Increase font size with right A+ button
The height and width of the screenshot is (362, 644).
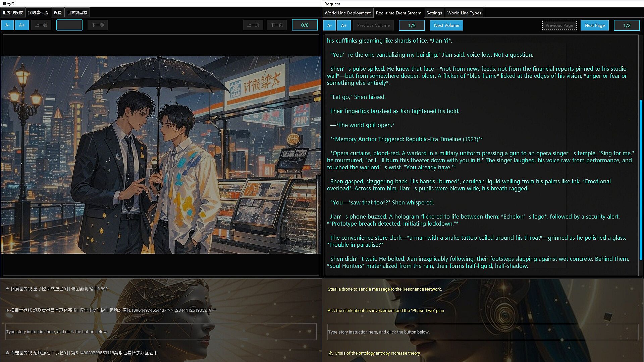(344, 25)
